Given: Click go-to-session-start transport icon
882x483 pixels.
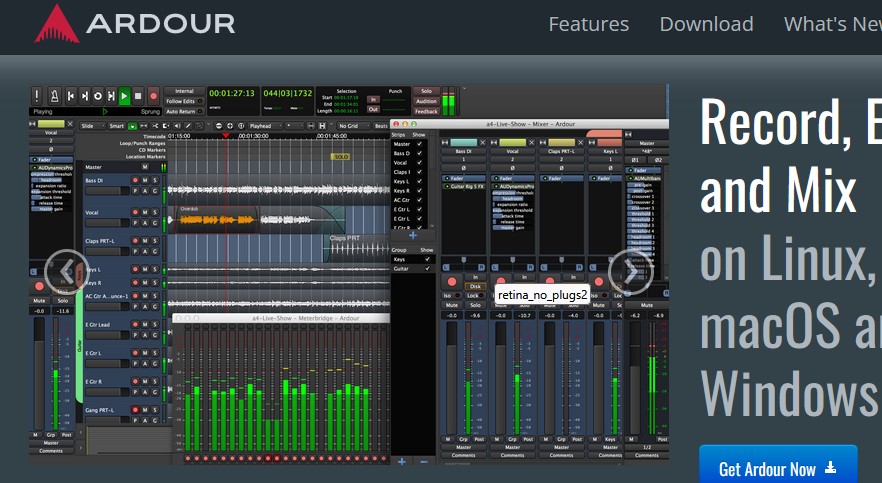Looking at the screenshot, I should [x=71, y=96].
